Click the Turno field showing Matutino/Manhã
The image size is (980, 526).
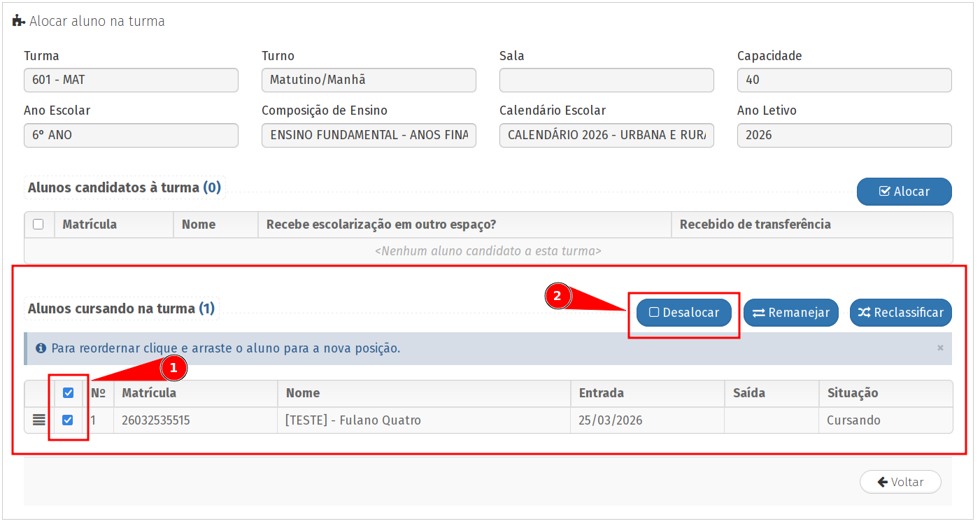[369, 80]
